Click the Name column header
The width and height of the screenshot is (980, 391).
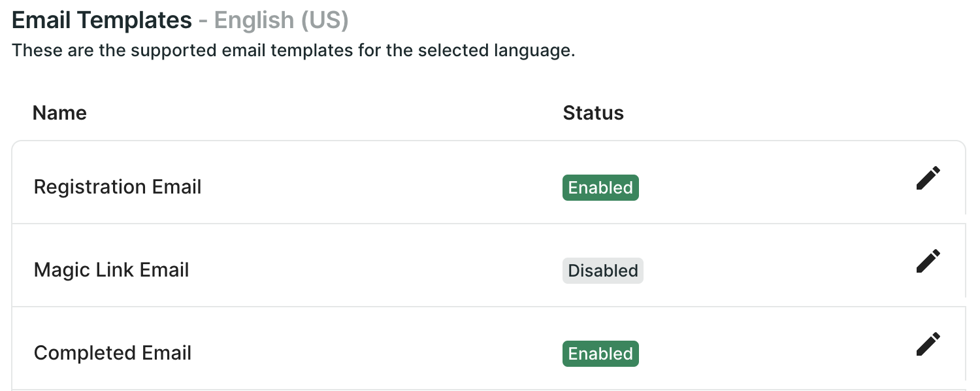(59, 113)
